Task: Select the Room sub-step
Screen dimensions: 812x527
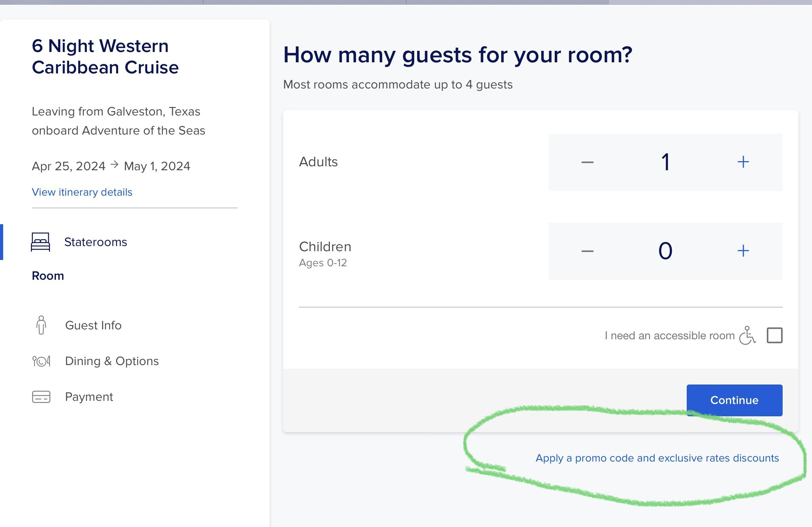Action: point(48,276)
